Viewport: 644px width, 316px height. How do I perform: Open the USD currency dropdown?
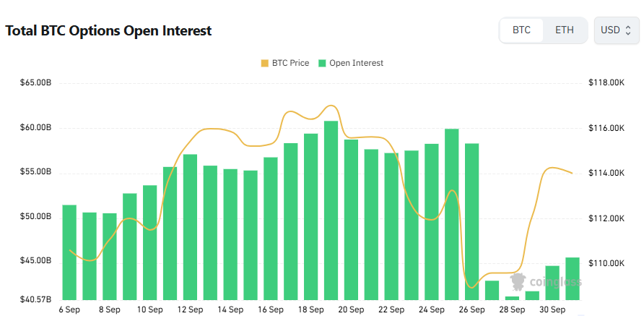(x=616, y=30)
